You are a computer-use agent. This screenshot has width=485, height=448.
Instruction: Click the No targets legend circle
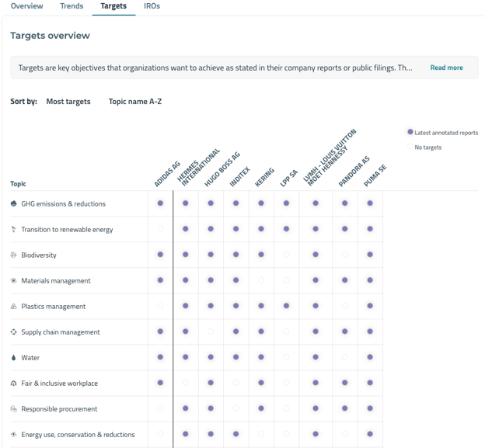(x=410, y=147)
